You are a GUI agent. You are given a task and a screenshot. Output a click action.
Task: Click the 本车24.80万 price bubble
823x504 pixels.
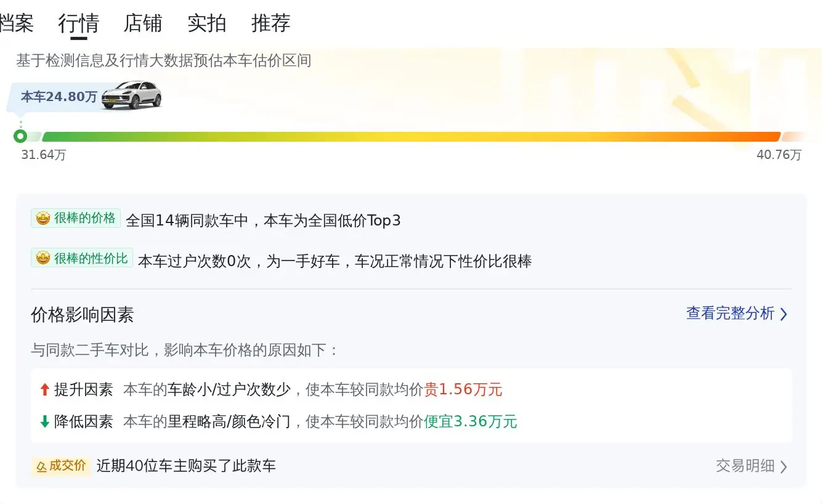(59, 97)
